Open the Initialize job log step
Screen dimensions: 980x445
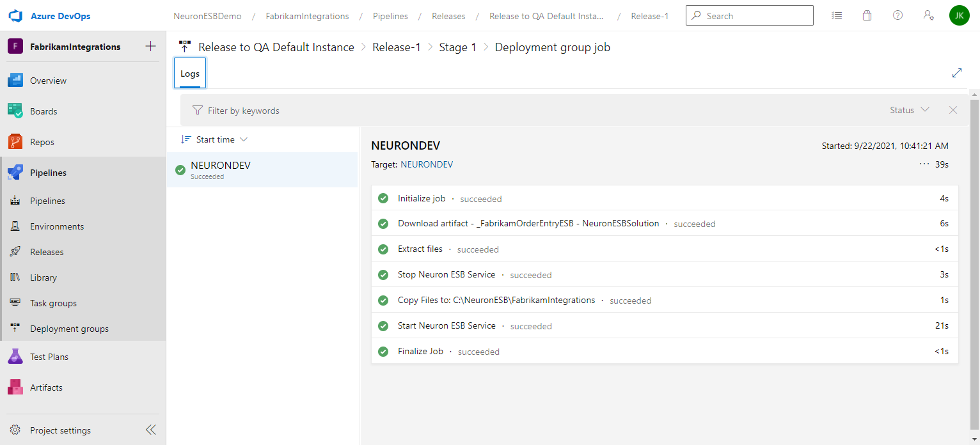click(665, 198)
